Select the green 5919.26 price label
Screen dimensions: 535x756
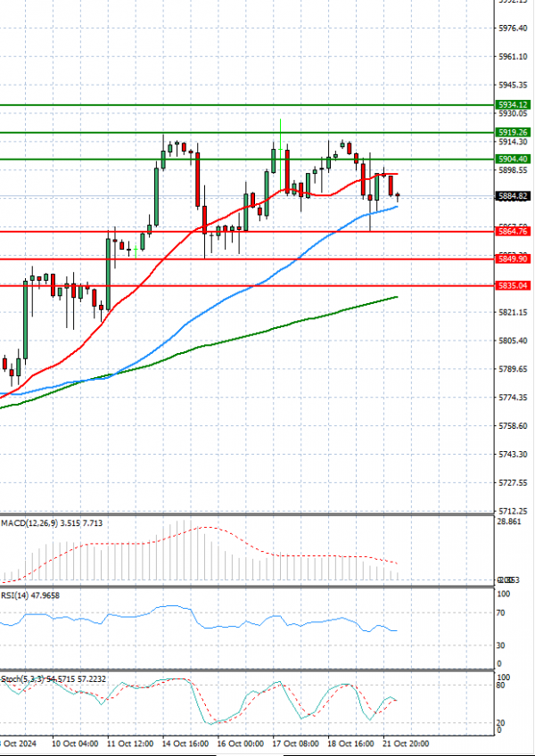514,132
